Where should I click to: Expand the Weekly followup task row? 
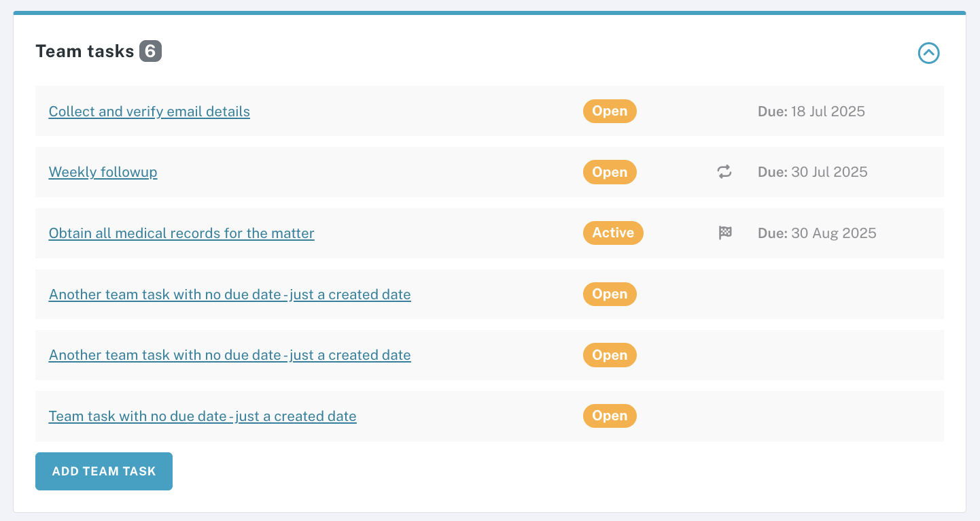pyautogui.click(x=103, y=172)
